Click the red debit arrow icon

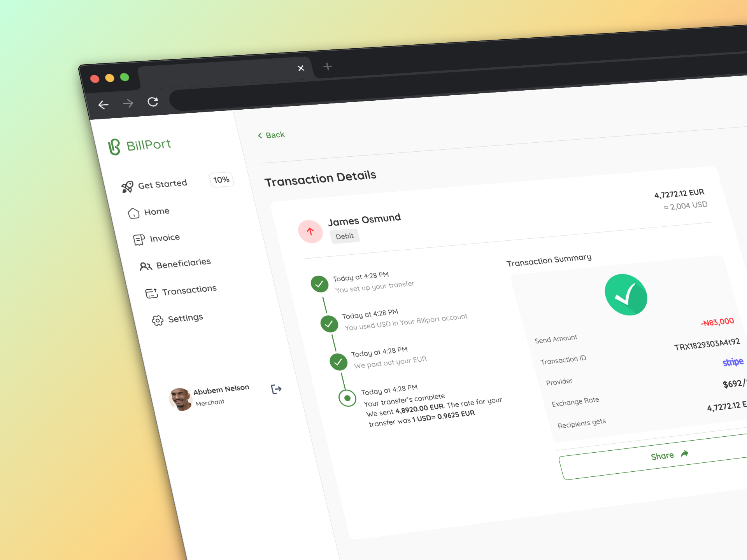pos(310,231)
